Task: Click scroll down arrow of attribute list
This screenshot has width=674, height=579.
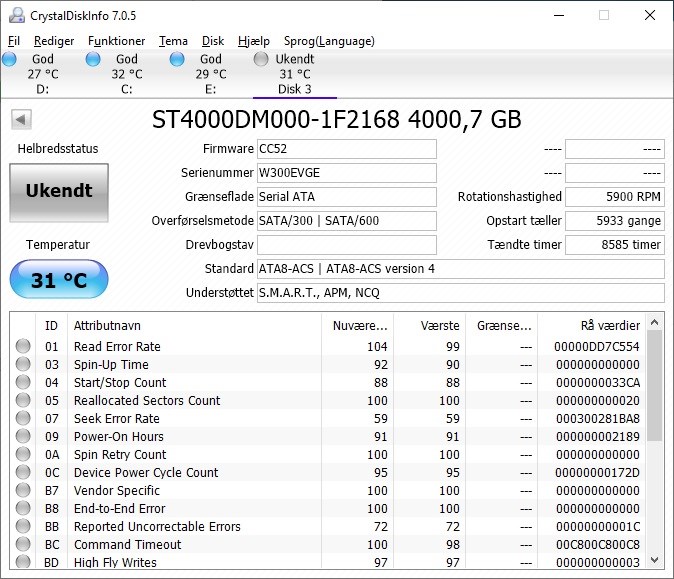Action: pos(655,560)
